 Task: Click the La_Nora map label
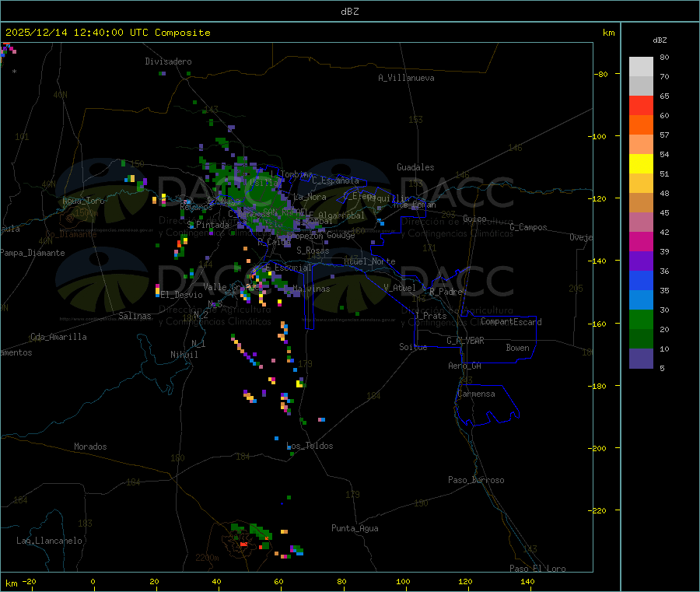point(310,197)
